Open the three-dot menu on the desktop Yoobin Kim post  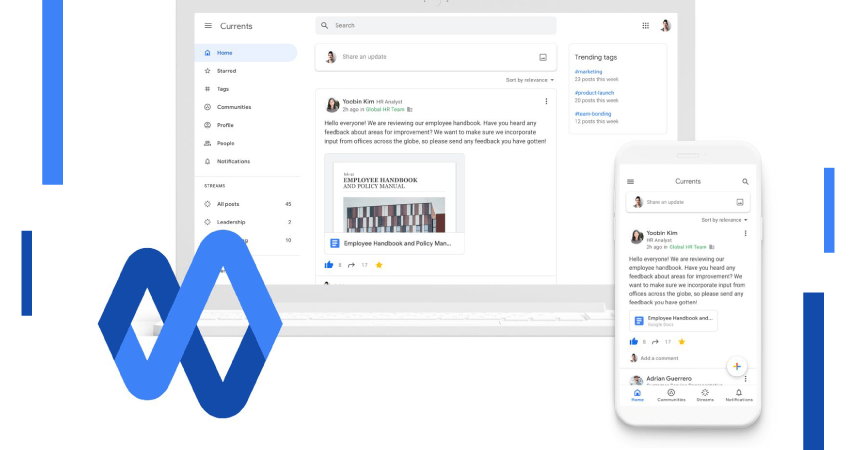click(546, 101)
